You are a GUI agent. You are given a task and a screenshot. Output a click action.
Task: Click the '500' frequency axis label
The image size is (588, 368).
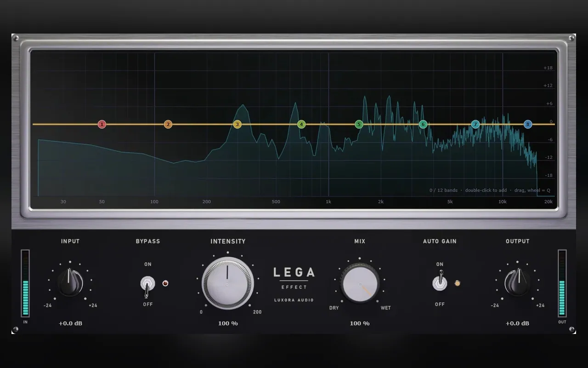tap(276, 202)
